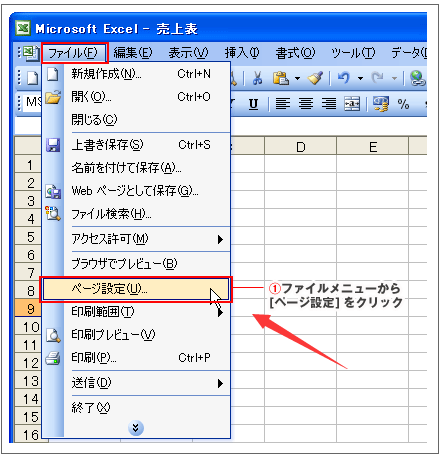Open the Paste options dropdown arrow
This screenshot has height=460, width=445.
297,79
